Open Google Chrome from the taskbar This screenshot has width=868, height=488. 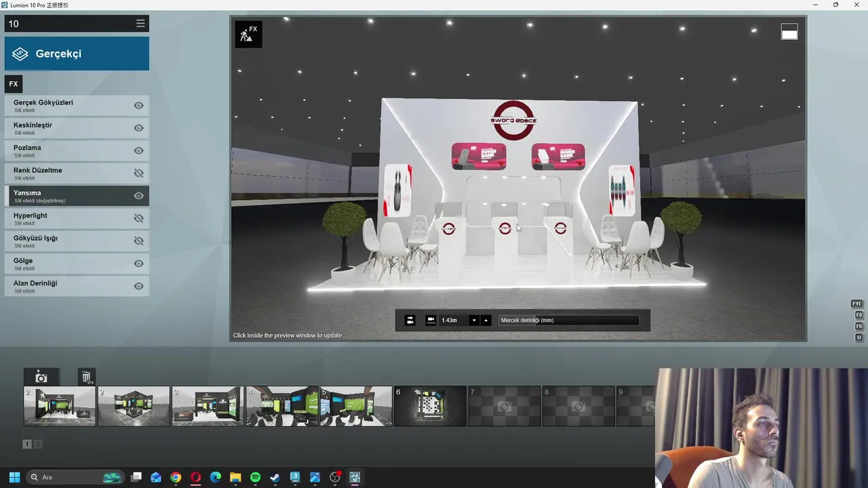(x=176, y=477)
